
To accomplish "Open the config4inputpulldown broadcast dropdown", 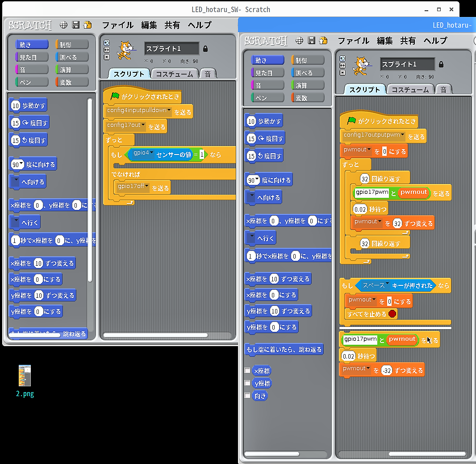I will 169,110.
